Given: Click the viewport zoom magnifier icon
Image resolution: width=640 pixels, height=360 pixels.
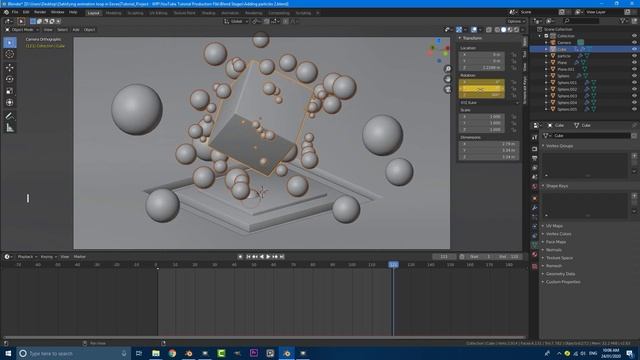Looking at the screenshot, I should point(448,69).
